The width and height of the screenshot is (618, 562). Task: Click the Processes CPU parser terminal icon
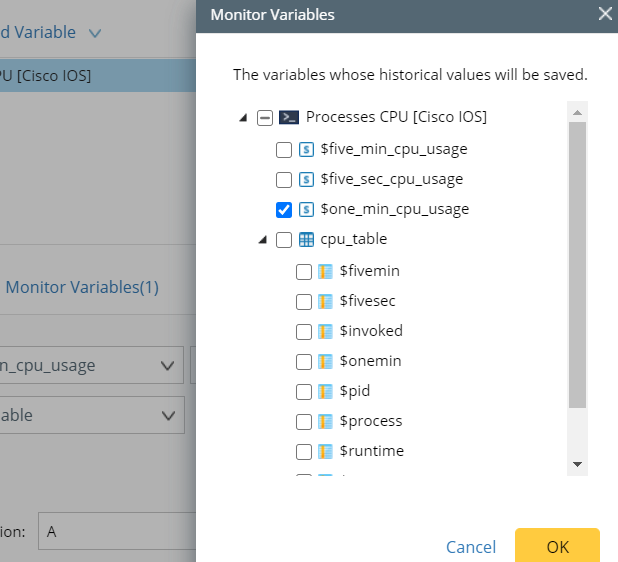pos(288,118)
